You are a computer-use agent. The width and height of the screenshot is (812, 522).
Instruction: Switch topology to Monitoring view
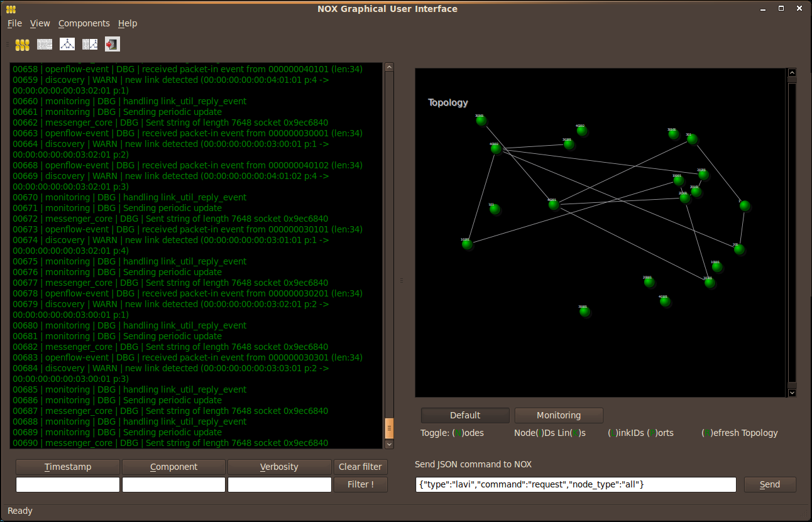tap(559, 415)
